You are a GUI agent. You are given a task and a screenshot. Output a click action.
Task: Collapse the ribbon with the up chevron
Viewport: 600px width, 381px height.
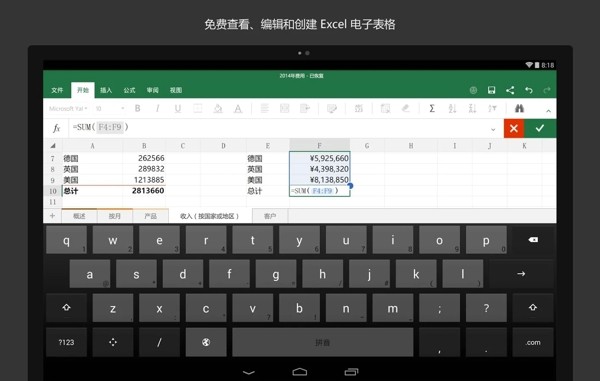(548, 111)
